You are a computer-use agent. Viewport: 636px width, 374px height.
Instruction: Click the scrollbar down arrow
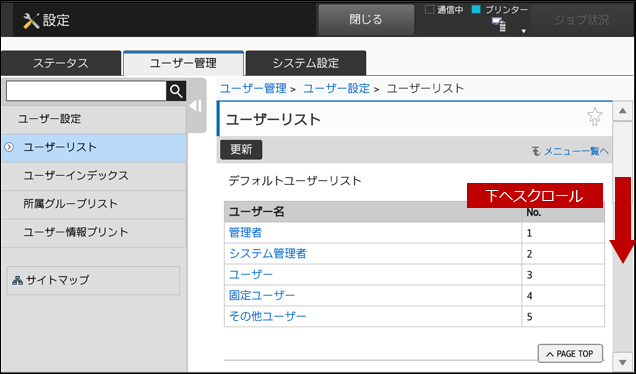[623, 361]
